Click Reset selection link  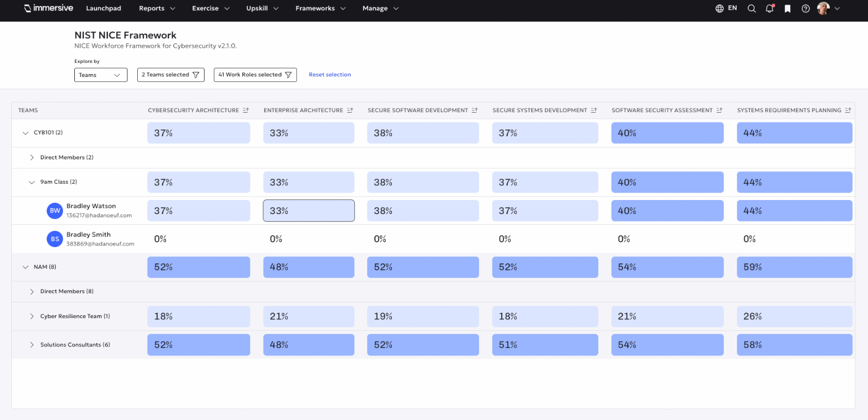pos(330,75)
